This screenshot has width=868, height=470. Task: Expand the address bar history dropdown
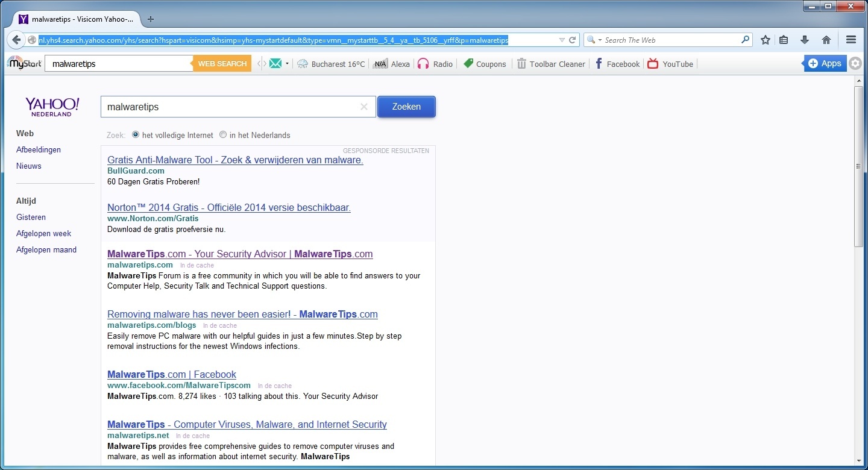coord(562,40)
